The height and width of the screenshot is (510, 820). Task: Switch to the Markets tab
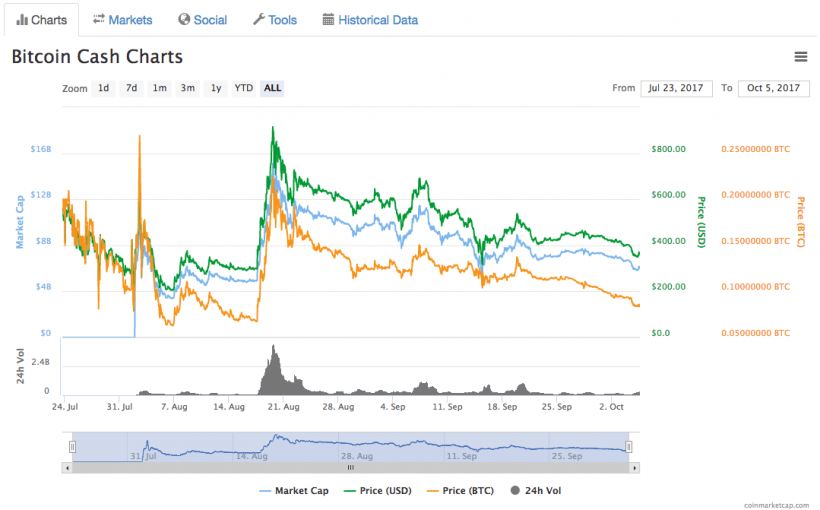pos(122,20)
